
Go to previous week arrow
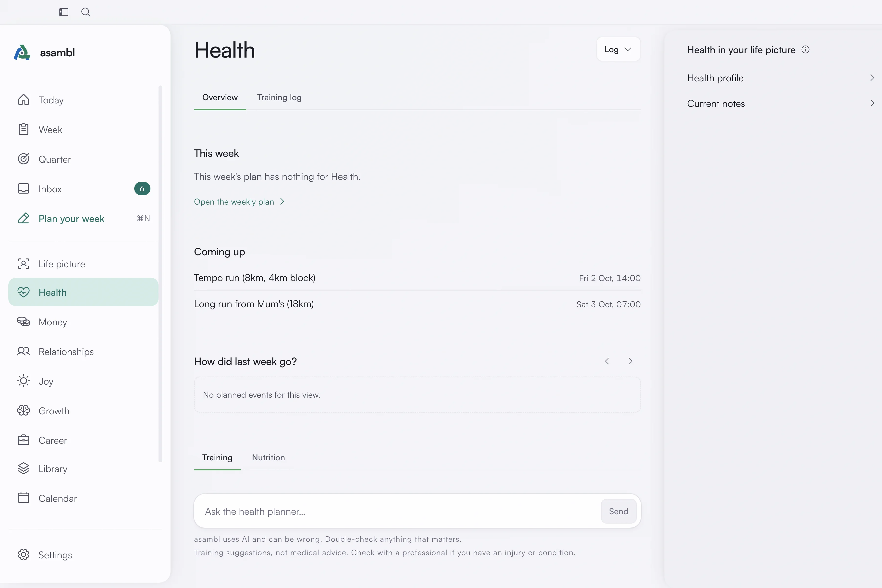pyautogui.click(x=607, y=361)
